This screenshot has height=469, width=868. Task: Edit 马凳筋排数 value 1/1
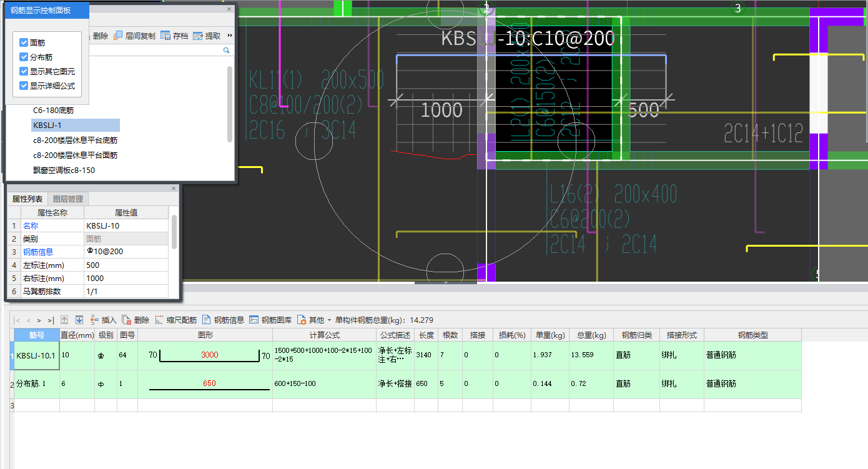pos(126,291)
